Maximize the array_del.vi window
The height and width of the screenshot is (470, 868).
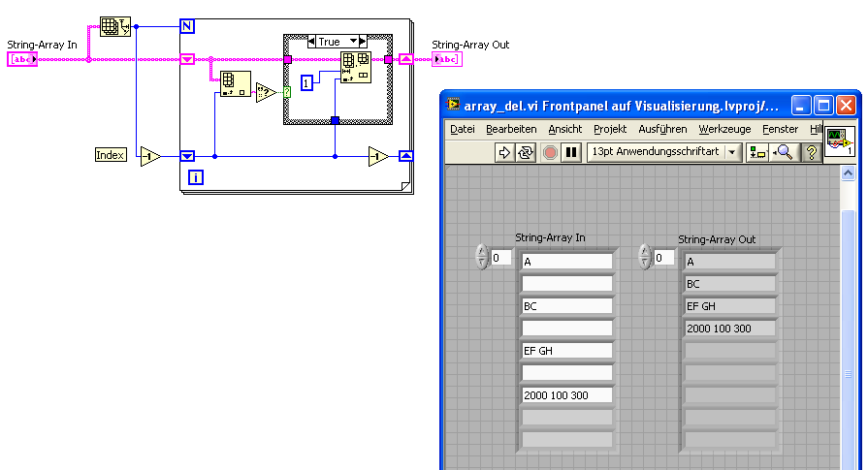tap(823, 105)
